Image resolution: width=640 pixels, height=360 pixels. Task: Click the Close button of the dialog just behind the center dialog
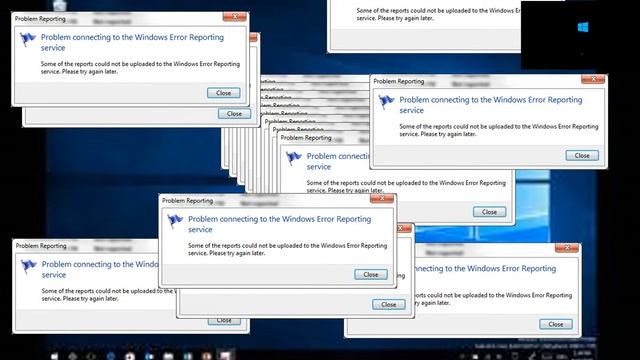pos(389,304)
